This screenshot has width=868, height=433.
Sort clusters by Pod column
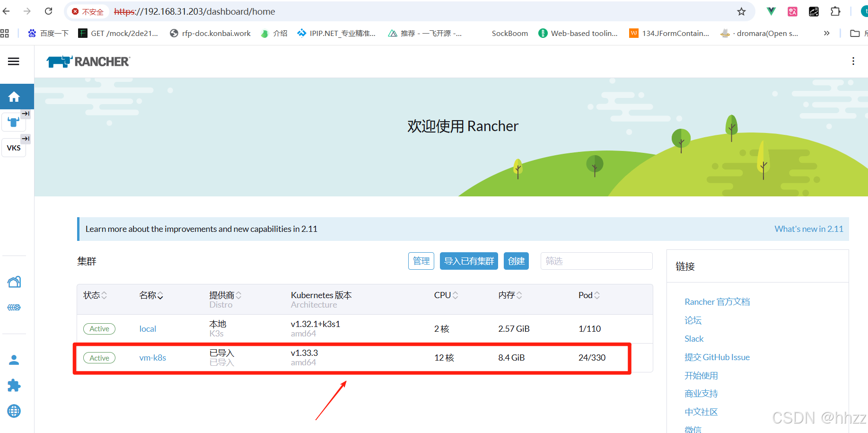click(589, 295)
